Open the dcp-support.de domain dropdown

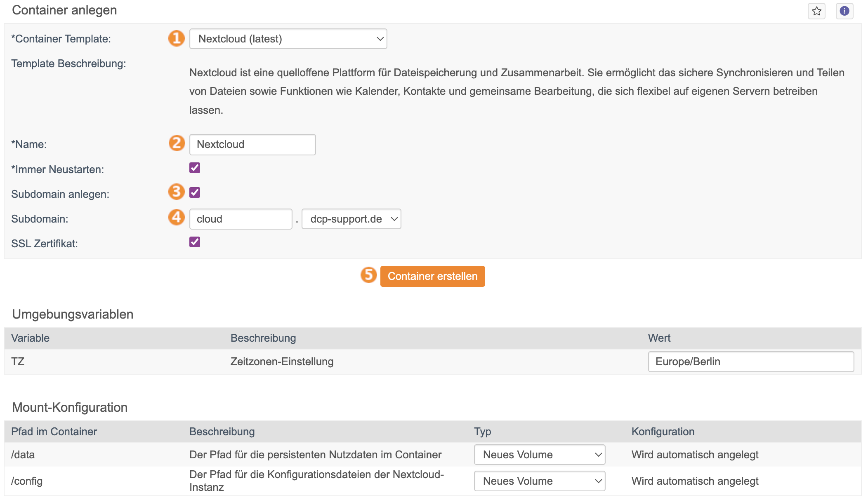tap(351, 219)
